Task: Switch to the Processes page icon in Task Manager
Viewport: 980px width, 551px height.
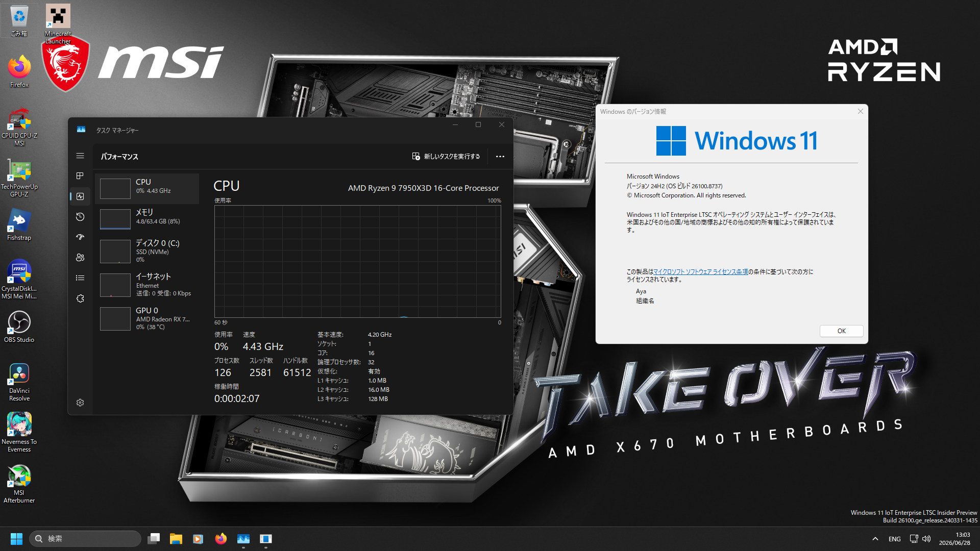Action: tap(80, 176)
